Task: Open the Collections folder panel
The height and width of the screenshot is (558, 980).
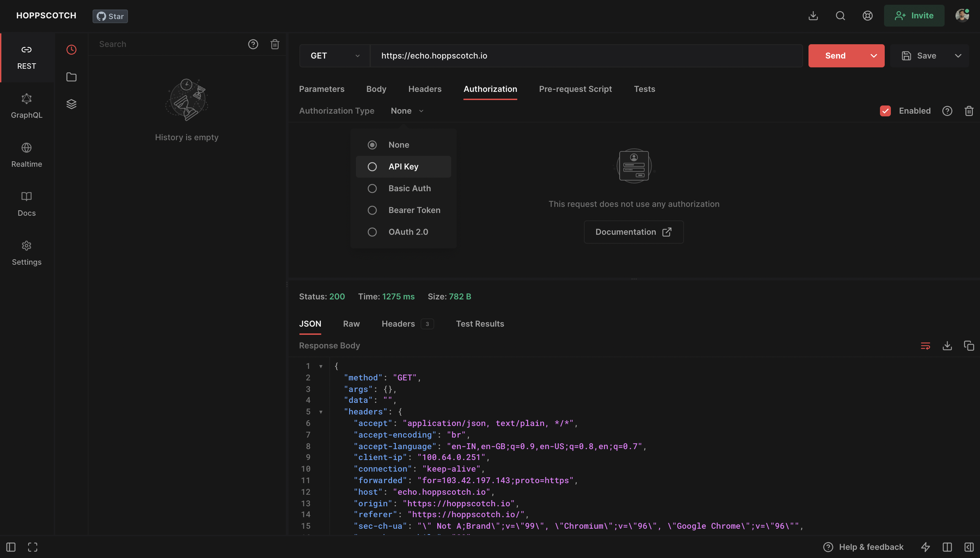Action: click(71, 77)
